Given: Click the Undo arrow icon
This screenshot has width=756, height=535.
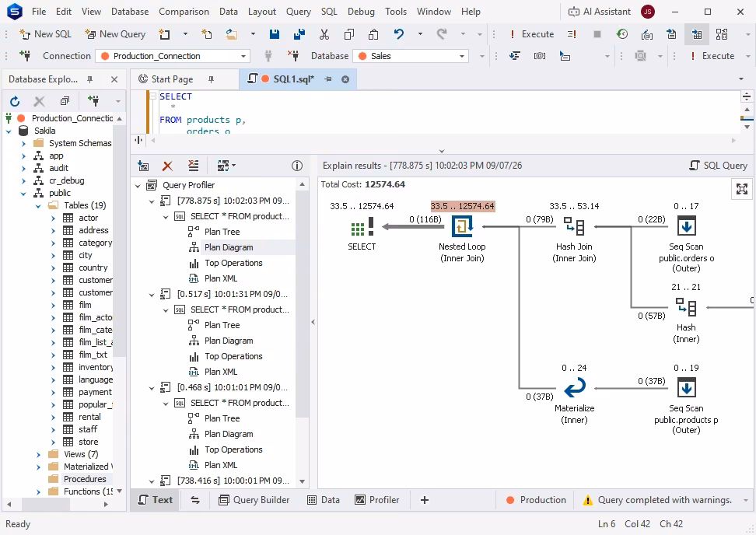Looking at the screenshot, I should (x=399, y=34).
